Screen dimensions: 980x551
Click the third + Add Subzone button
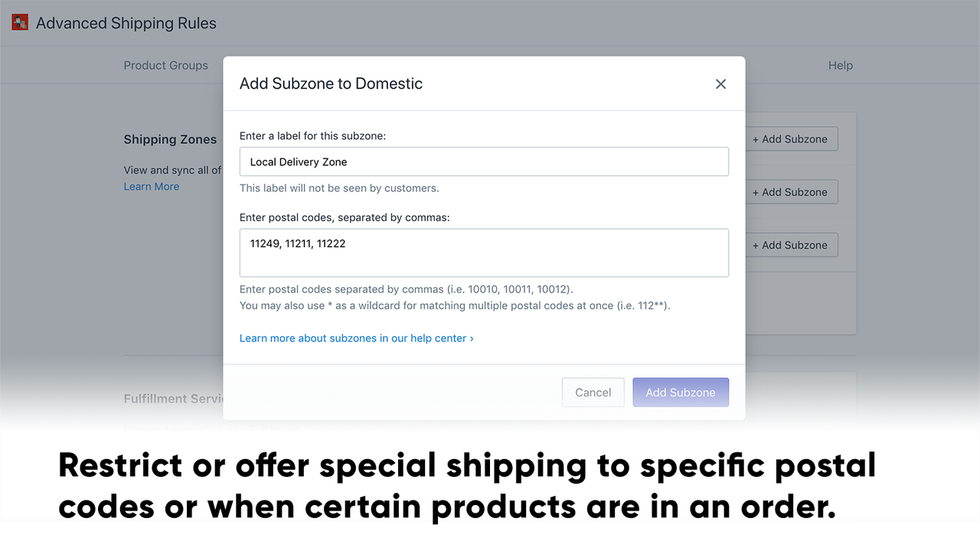pos(791,244)
